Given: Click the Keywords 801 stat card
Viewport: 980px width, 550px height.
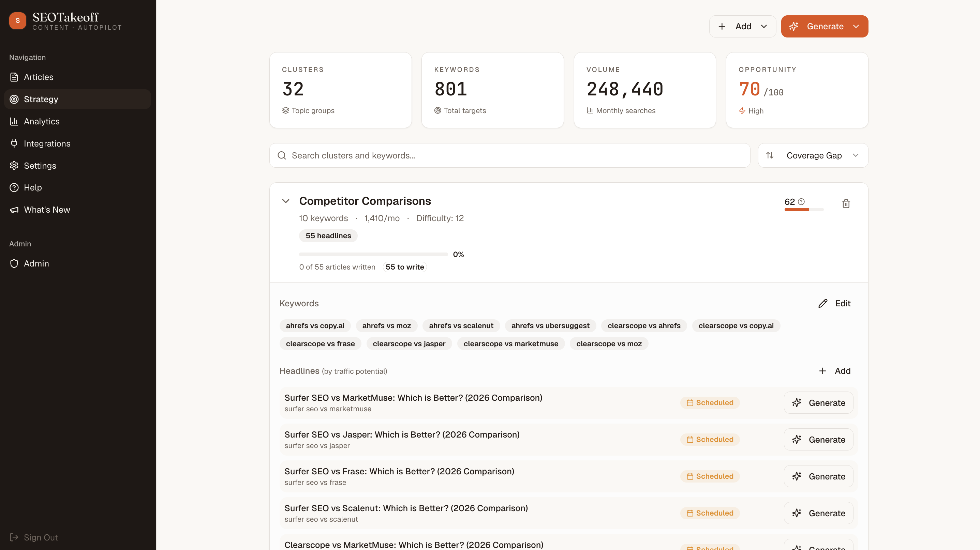Looking at the screenshot, I should (493, 90).
